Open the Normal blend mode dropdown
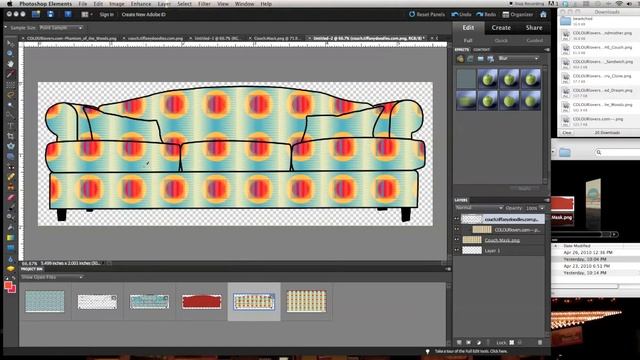 click(479, 208)
